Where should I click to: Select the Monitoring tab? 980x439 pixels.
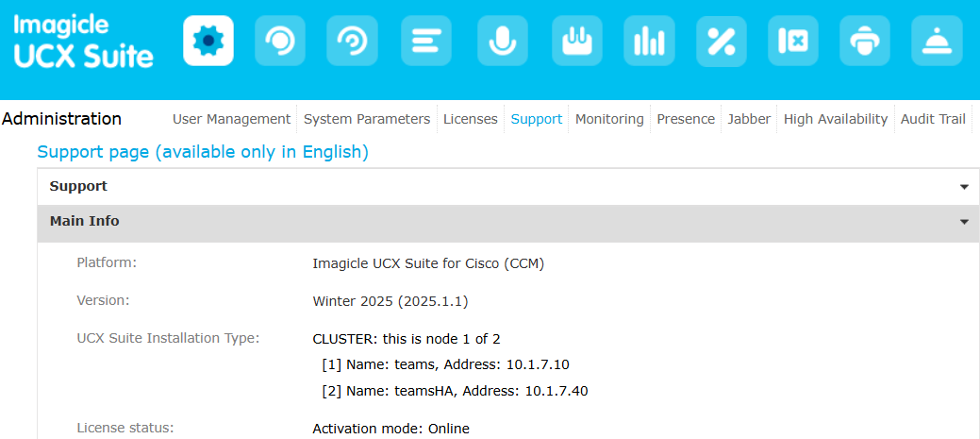609,119
